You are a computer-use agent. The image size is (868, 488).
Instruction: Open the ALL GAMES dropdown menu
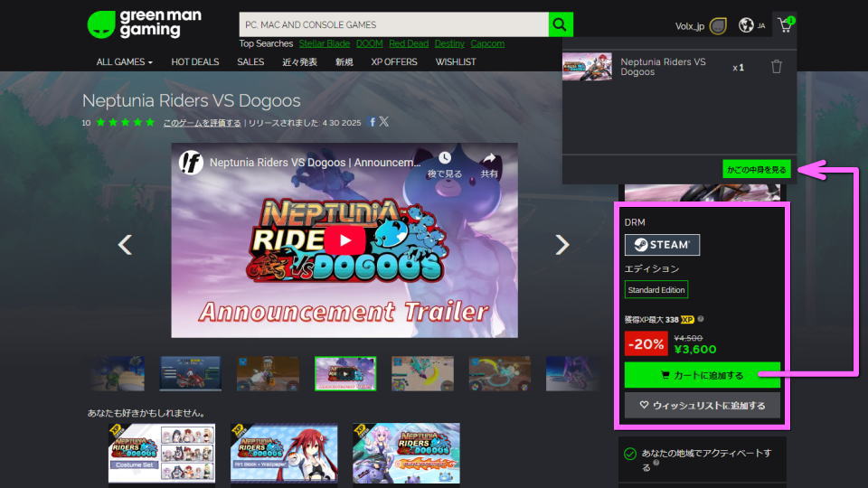pos(124,62)
